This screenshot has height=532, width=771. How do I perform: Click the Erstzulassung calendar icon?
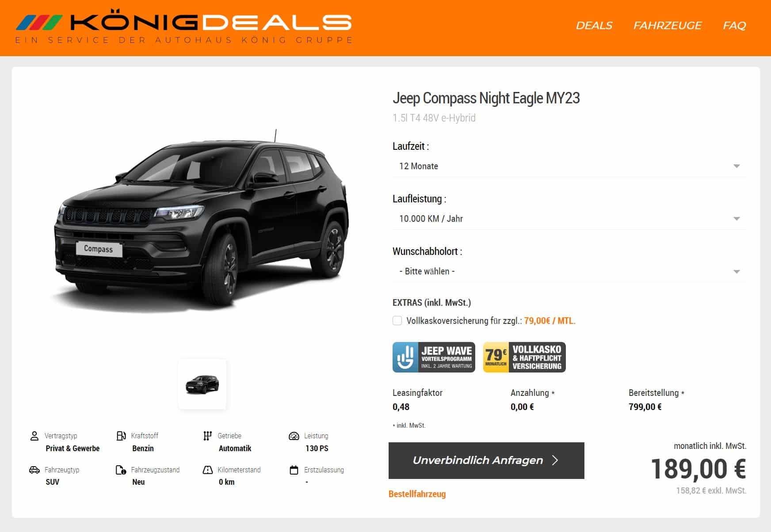coord(294,470)
